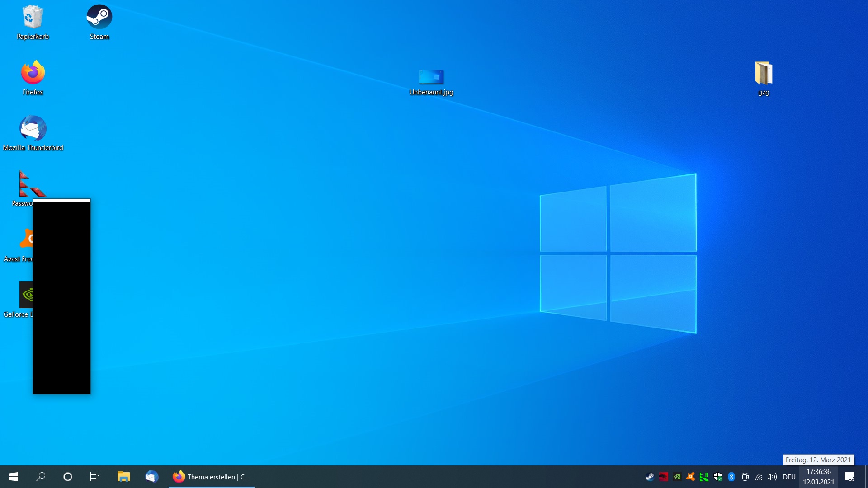Viewport: 868px width, 488px height.
Task: Open File Explorer from the taskbar
Action: coord(123,477)
